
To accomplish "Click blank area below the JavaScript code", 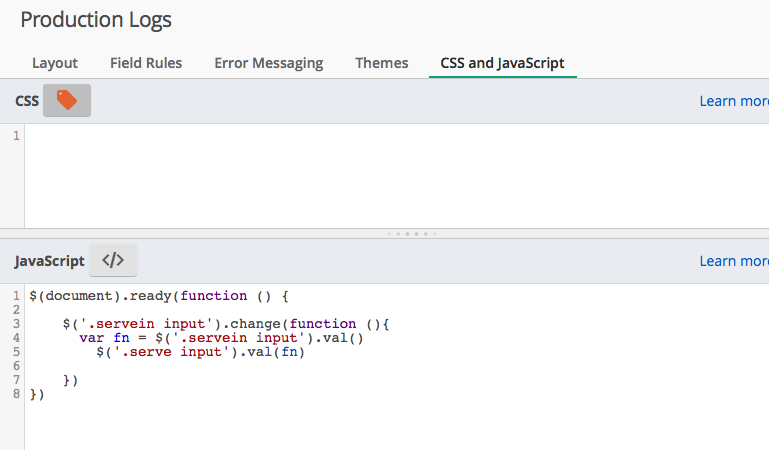I will coord(390,425).
